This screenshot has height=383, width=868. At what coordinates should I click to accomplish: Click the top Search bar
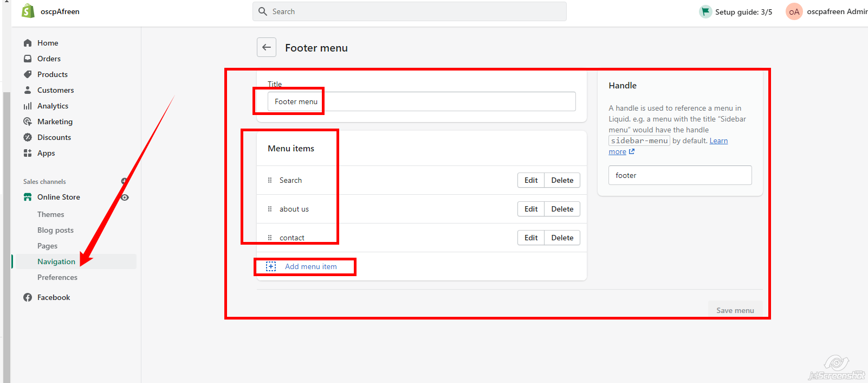pos(410,11)
